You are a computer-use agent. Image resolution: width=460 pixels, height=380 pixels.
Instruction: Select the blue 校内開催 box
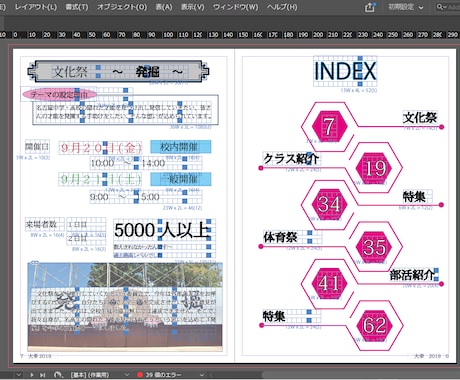point(181,146)
